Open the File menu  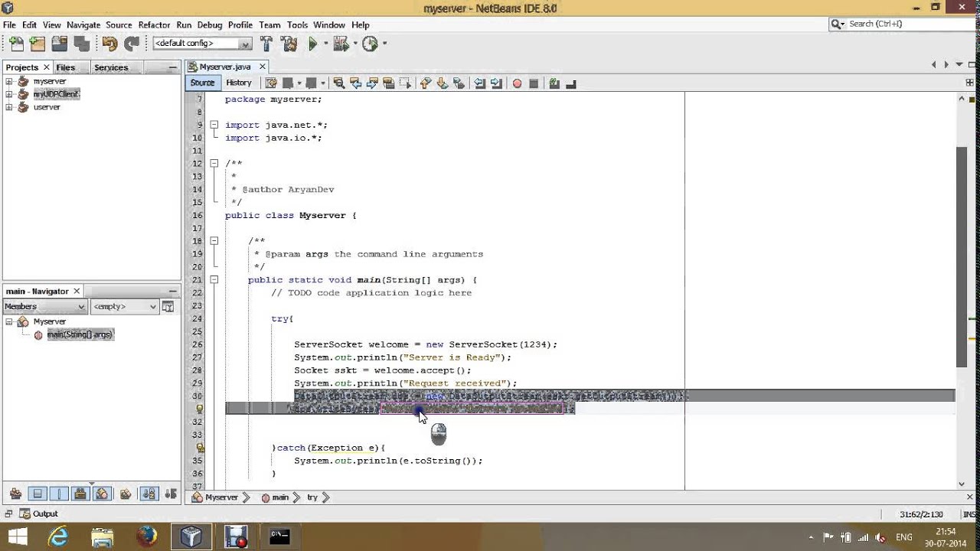click(x=9, y=24)
